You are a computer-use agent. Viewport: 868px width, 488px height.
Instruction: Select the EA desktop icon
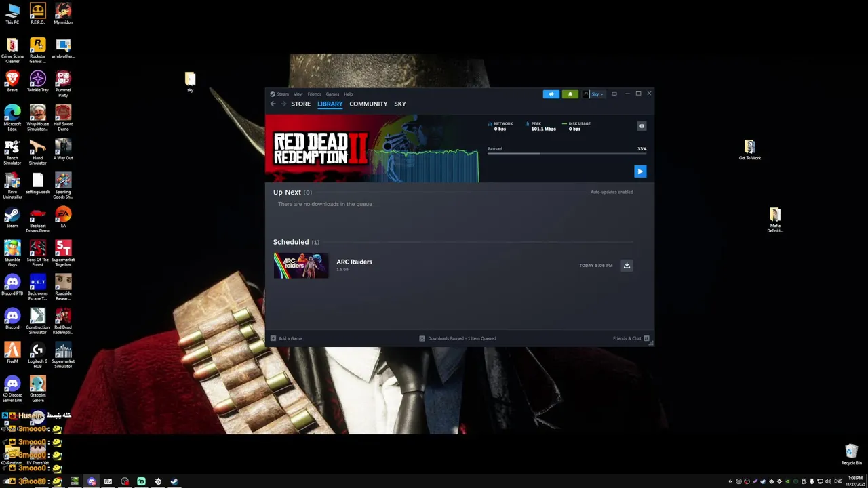63,217
